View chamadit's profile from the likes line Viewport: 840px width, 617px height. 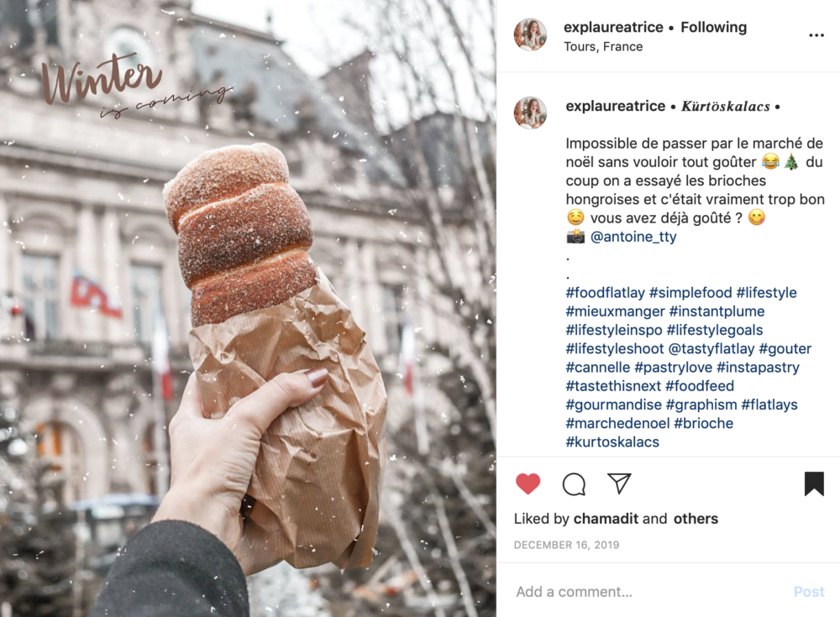pos(606,519)
